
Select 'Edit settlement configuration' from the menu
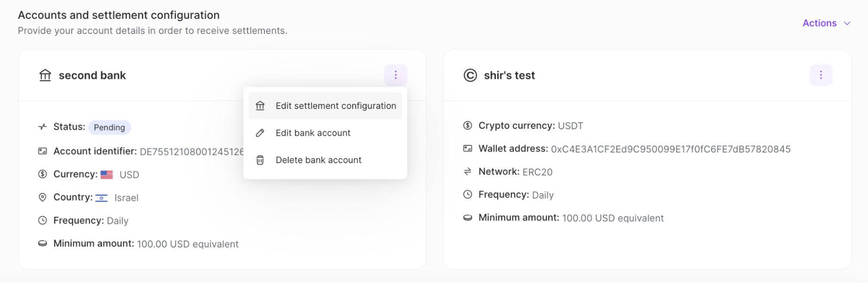point(335,105)
